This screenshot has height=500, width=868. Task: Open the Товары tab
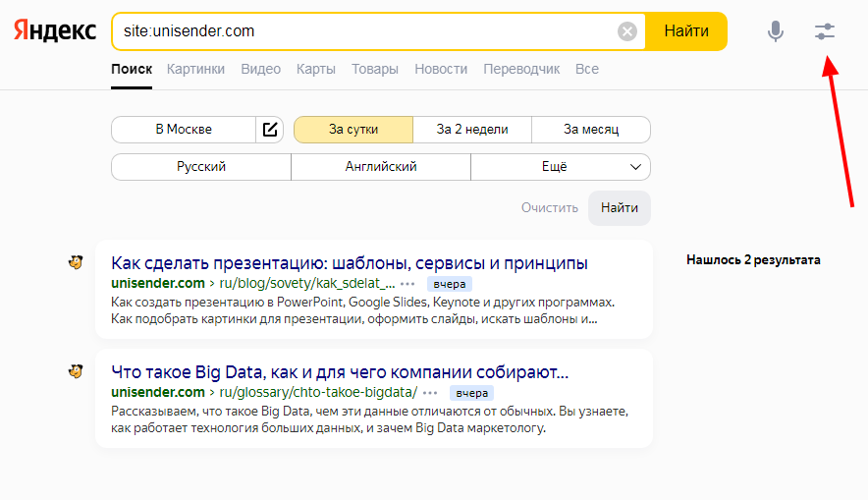coord(375,69)
